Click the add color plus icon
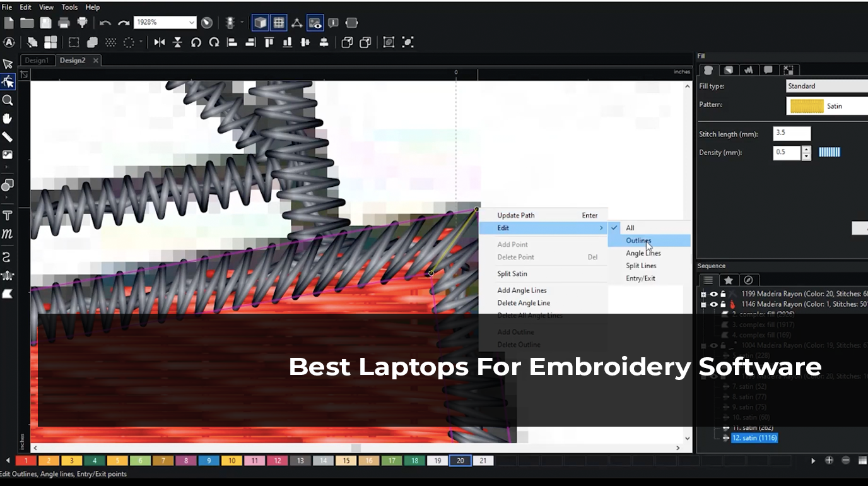The width and height of the screenshot is (868, 486). pyautogui.click(x=830, y=461)
